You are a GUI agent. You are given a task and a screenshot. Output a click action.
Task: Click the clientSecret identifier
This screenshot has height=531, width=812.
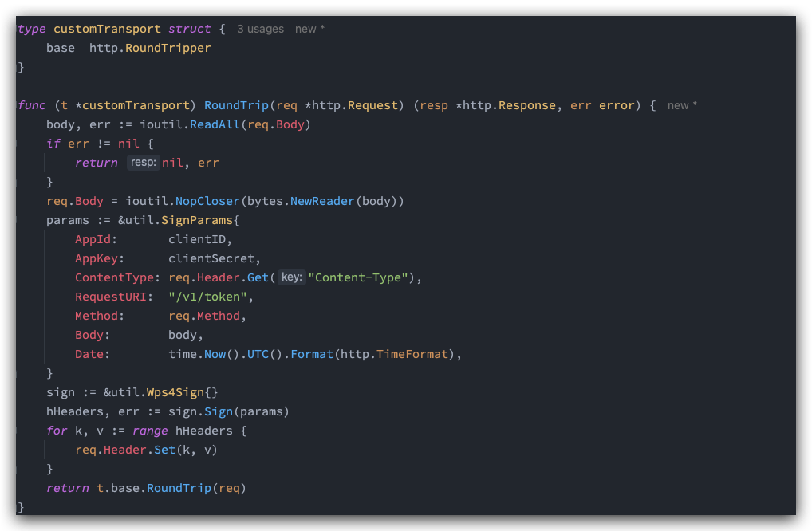(211, 258)
